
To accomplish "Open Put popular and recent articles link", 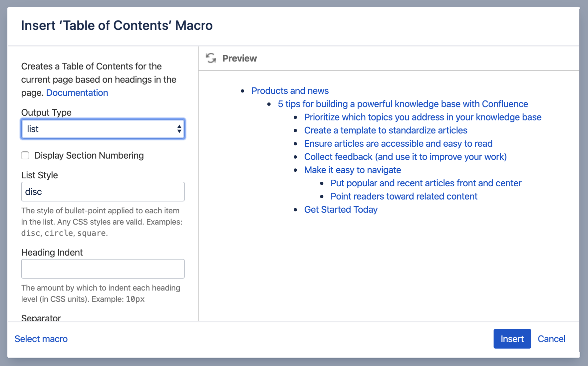I will 426,183.
